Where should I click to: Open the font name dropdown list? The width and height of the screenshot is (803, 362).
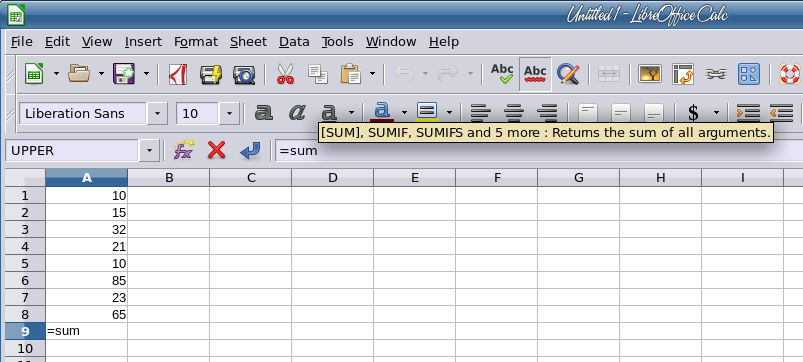click(157, 113)
